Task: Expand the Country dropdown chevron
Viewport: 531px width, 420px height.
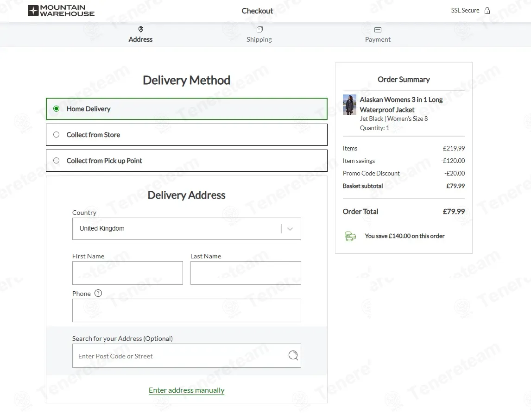Action: click(x=290, y=229)
